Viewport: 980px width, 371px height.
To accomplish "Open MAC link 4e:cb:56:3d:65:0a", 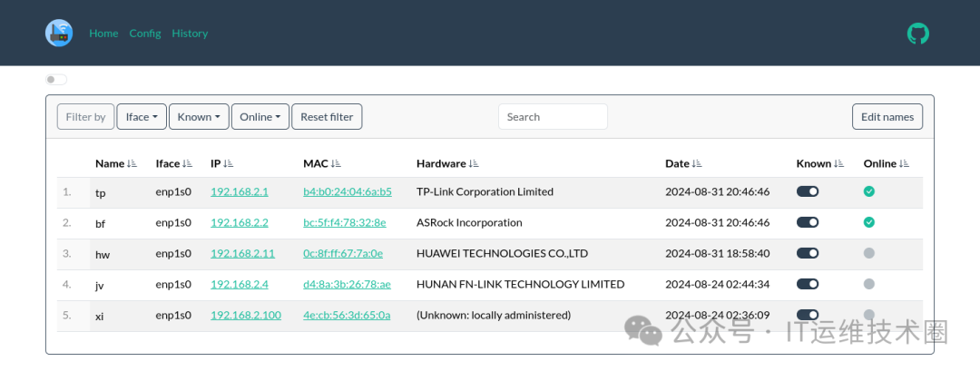I will point(347,315).
